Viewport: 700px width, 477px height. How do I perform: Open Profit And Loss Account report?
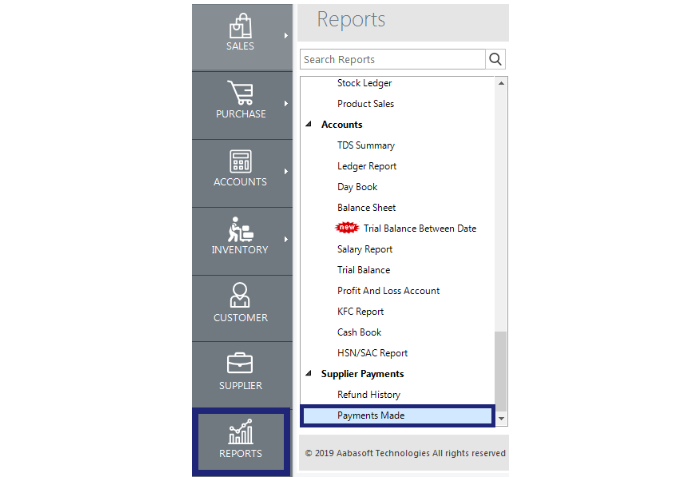388,291
